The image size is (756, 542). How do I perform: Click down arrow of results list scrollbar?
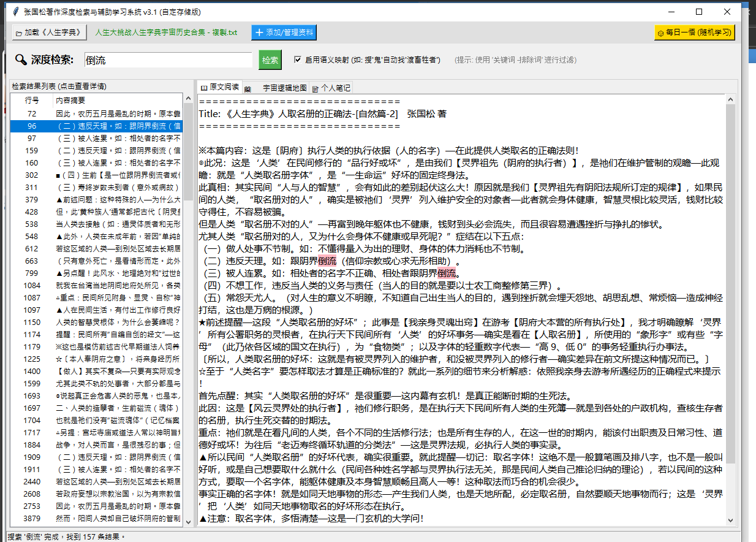pyautogui.click(x=188, y=522)
